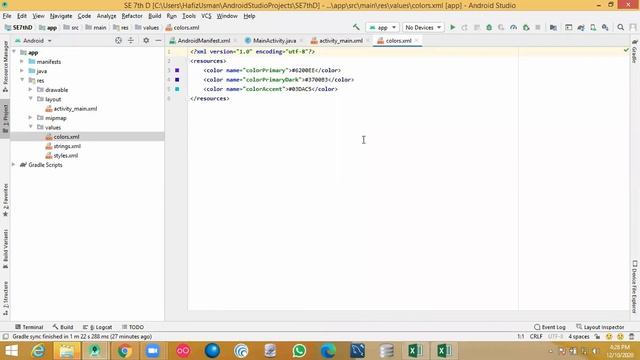Click the Apply Changes and Restart Activity icon
Viewport: 640px width, 360px height.
(464, 27)
